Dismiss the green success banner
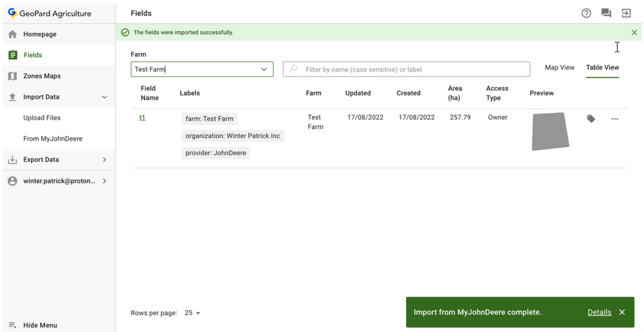 click(634, 32)
